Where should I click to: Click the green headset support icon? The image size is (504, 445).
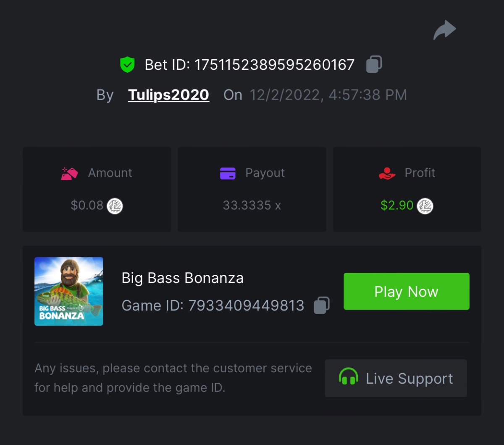pos(348,377)
